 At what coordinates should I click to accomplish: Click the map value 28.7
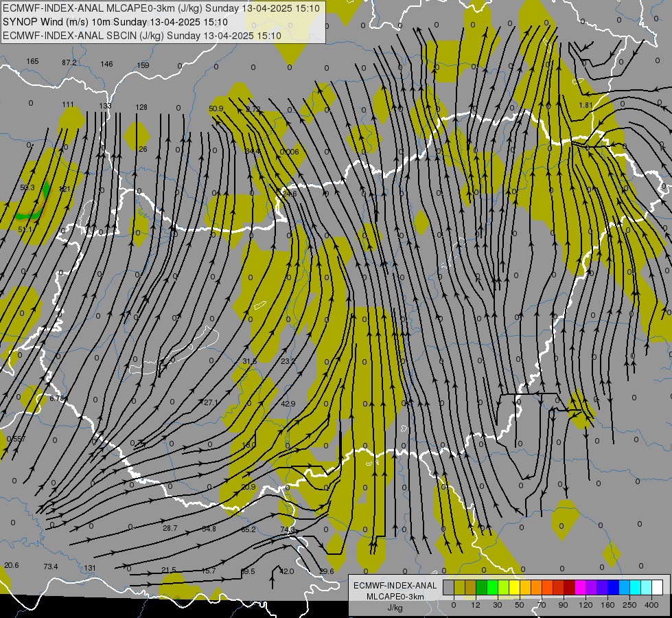pos(170,528)
